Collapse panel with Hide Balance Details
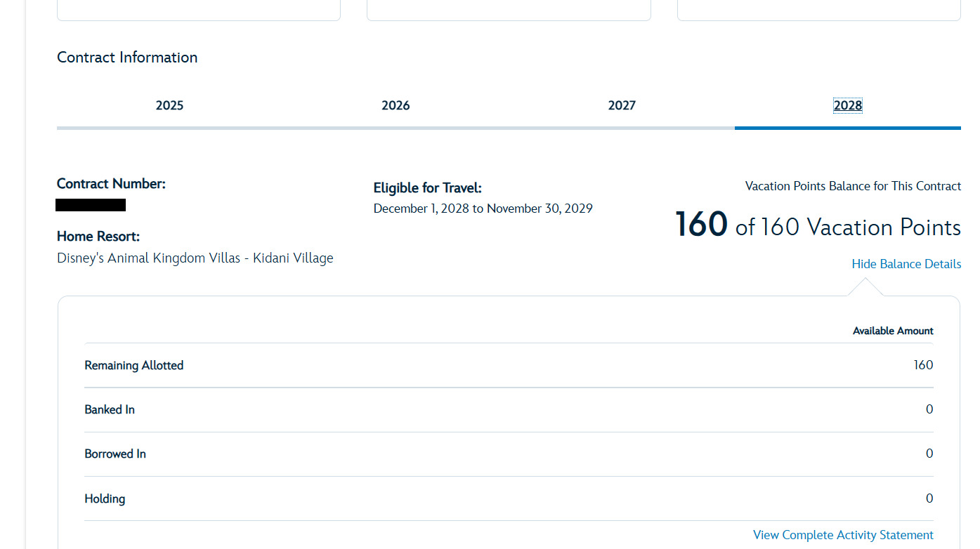This screenshot has height=549, width=980. (906, 264)
